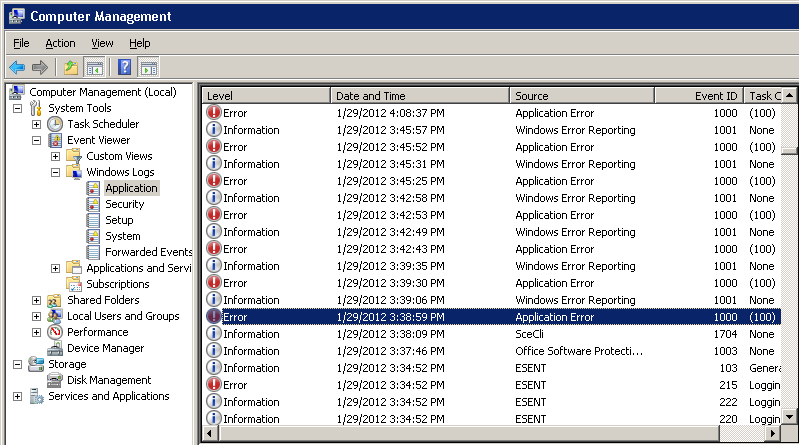This screenshot has width=799, height=445.
Task: Click the blue Help toolbar icon
Action: click(x=125, y=68)
